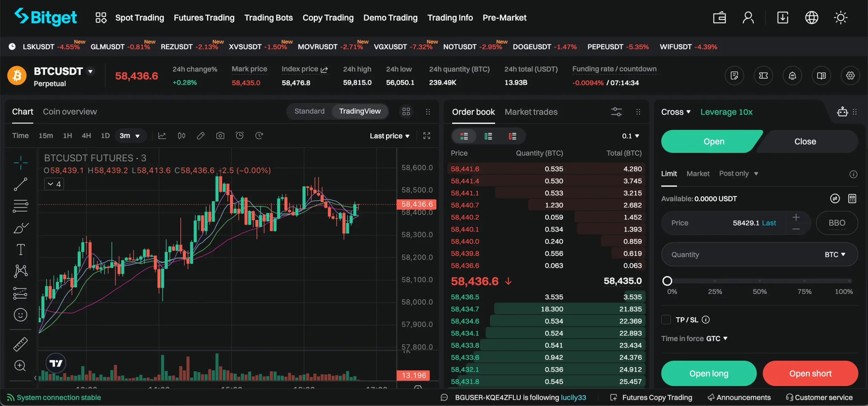Open the trading bot robot icon
The height and width of the screenshot is (406, 868).
click(x=842, y=111)
